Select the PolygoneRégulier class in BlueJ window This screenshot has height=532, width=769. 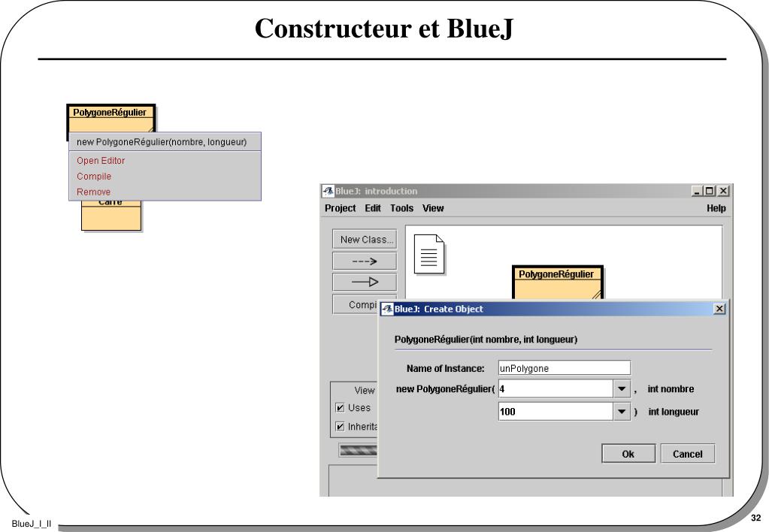pyautogui.click(x=558, y=283)
